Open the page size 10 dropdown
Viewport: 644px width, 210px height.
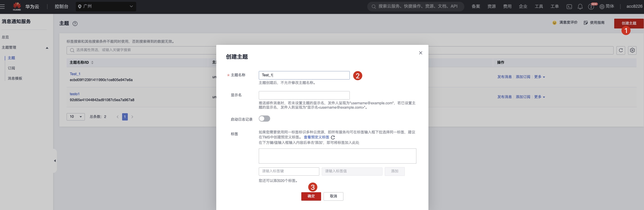[75, 116]
